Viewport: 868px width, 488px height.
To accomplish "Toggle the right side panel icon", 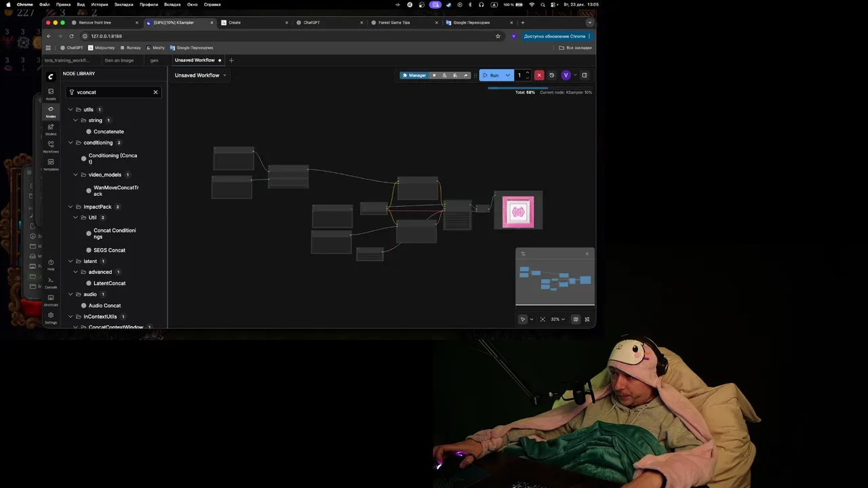I will pyautogui.click(x=585, y=75).
